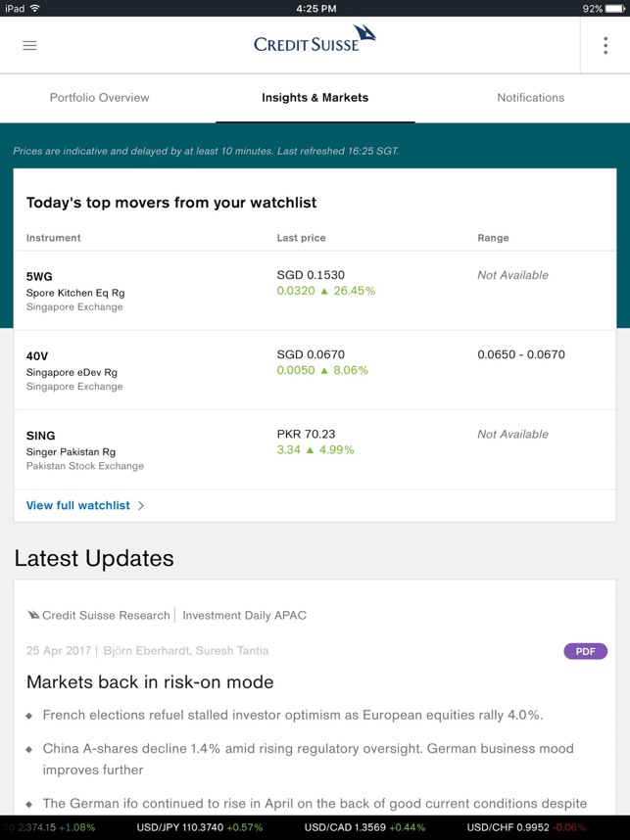
Task: Tap USD/CAD ticker in bottom bar
Action: click(364, 827)
